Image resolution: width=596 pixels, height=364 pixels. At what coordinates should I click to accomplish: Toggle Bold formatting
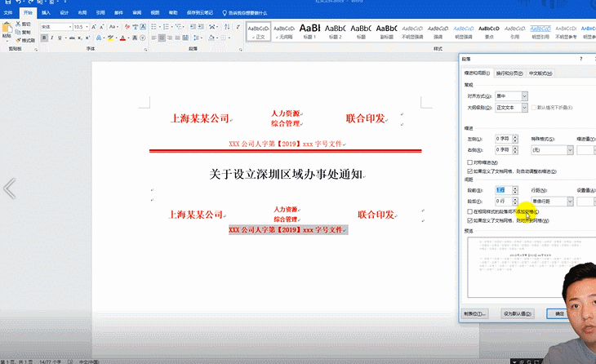(44, 38)
